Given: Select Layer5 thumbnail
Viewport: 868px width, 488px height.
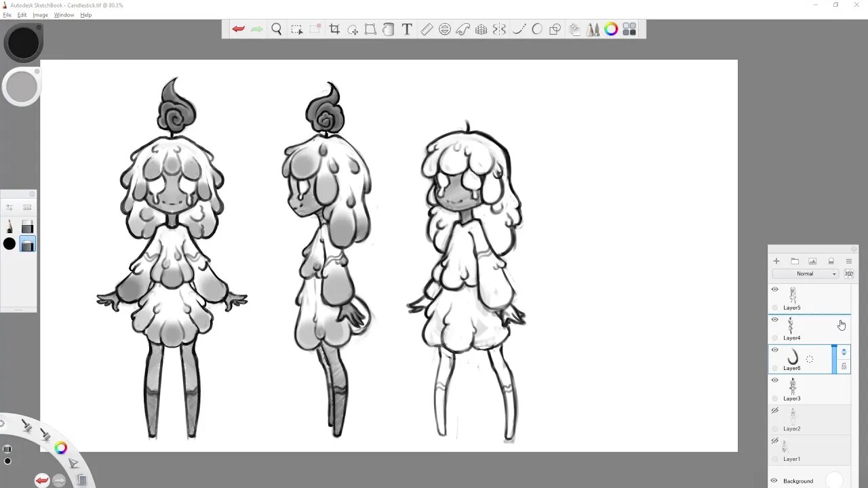Looking at the screenshot, I should point(792,295).
